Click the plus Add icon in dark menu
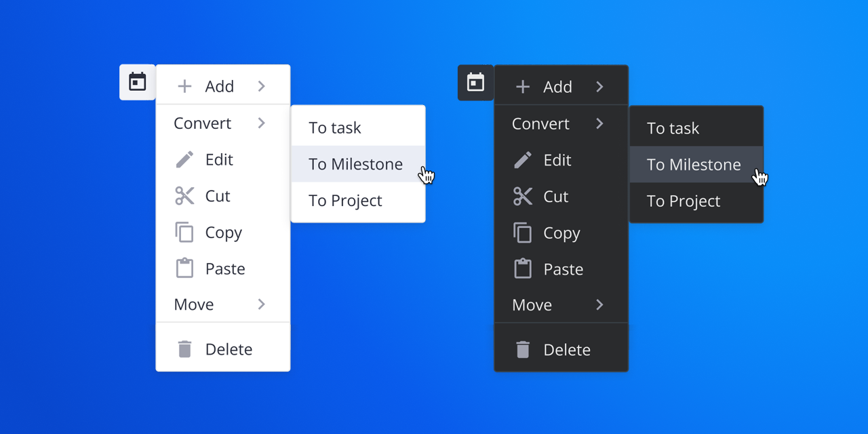Screen dimensions: 868x434 pyautogui.click(x=523, y=87)
